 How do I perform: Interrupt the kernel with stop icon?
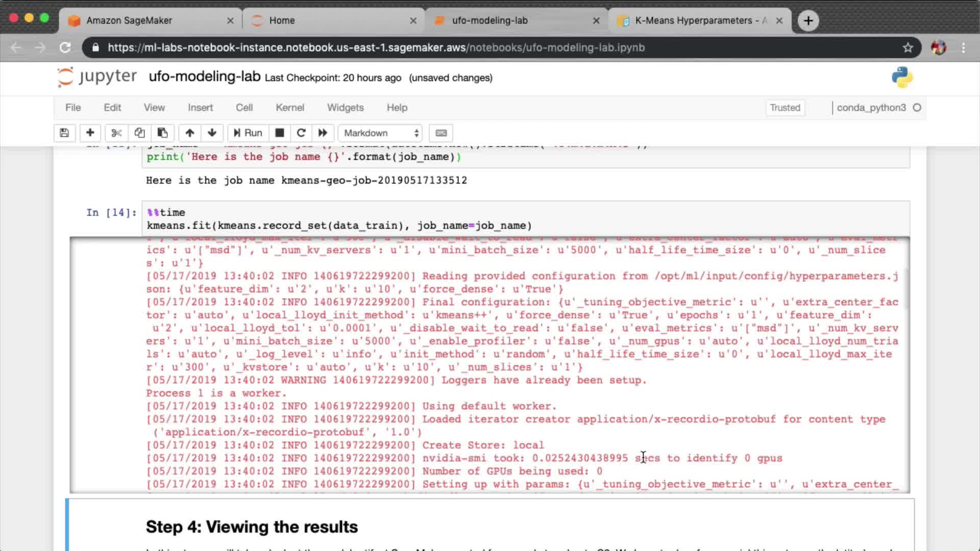[x=279, y=133]
